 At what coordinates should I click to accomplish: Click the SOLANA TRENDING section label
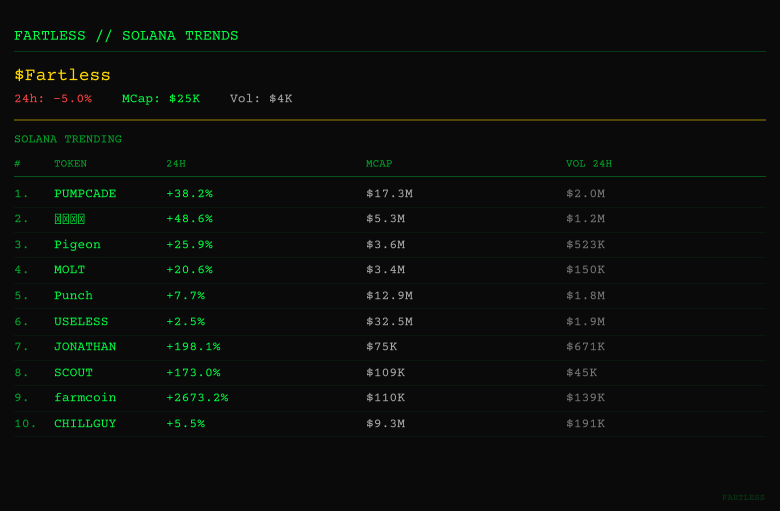68,139
